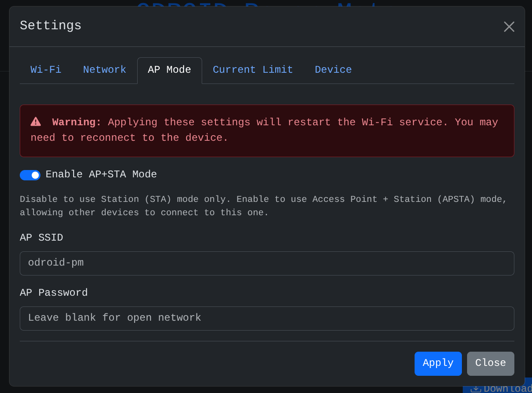Go to the Current Limit tab

[x=252, y=70]
